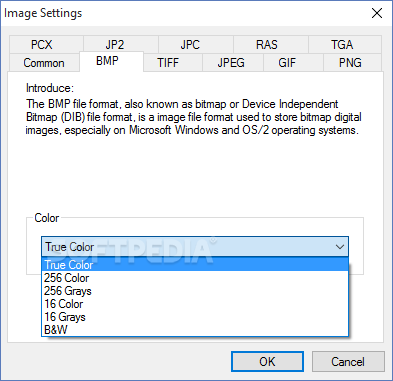Select the JPEG tab
This screenshot has height=381, width=393.
[233, 63]
